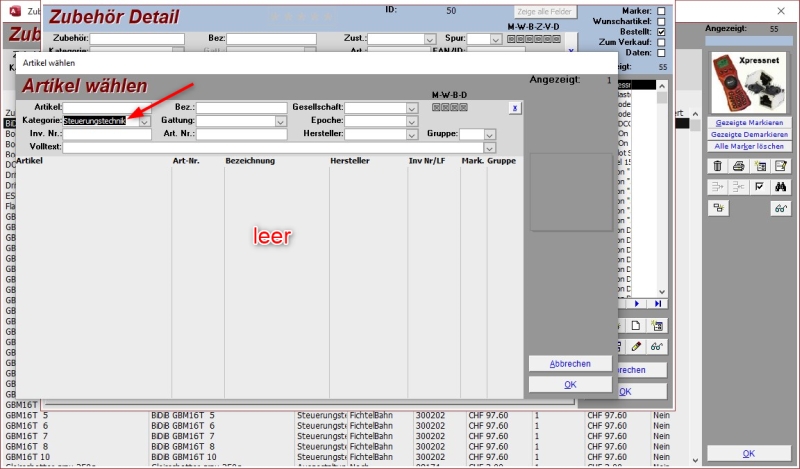This screenshot has height=469, width=800.
Task: Click the Bez. input field in Artikel wählen
Action: pos(241,108)
